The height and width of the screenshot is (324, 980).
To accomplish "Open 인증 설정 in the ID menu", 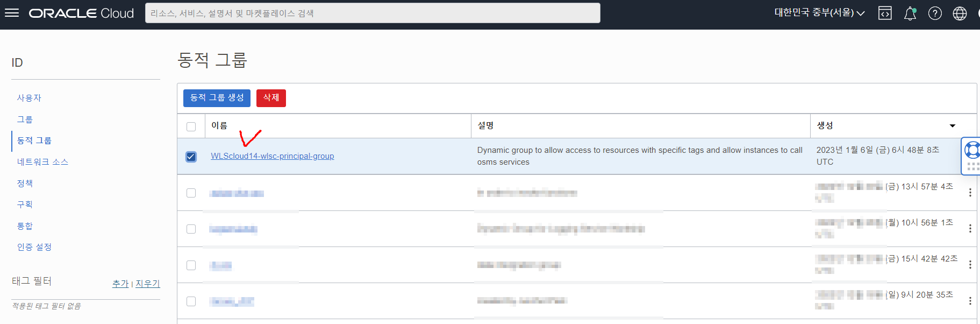I will [34, 247].
